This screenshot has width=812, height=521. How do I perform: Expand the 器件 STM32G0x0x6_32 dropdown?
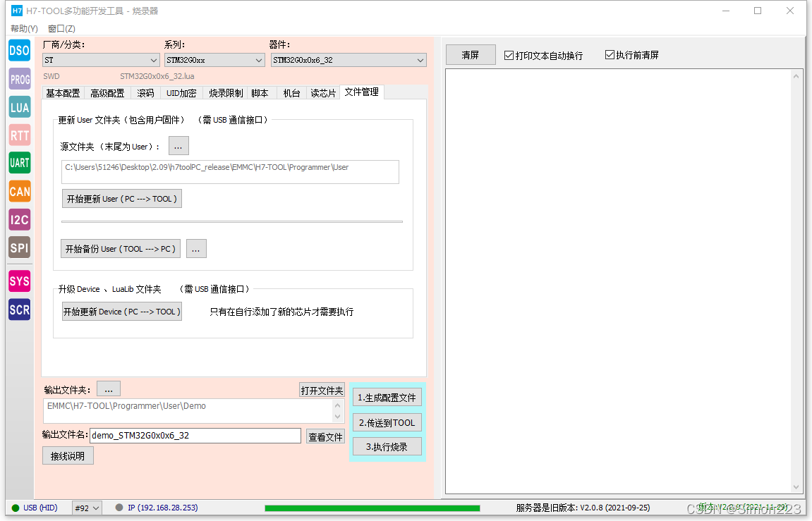click(x=349, y=60)
